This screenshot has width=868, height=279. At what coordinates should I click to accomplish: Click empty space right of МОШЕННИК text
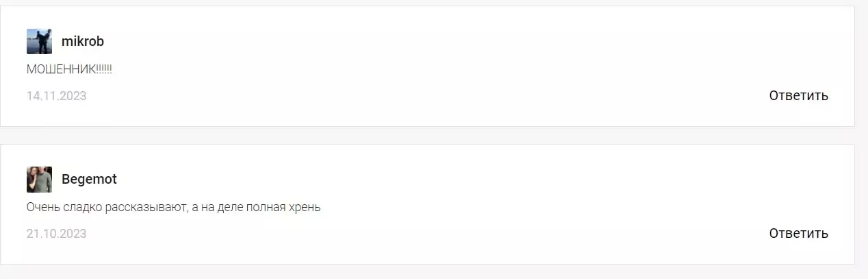tap(411, 69)
